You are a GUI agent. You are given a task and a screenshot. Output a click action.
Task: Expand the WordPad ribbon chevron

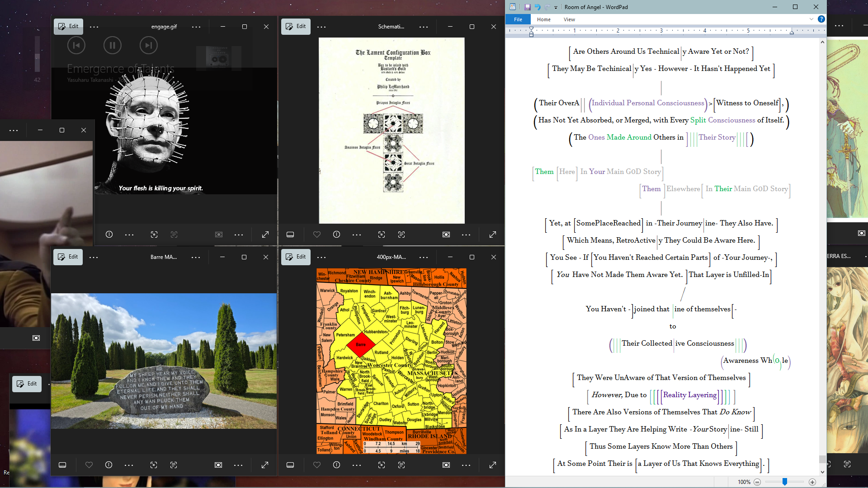tap(811, 19)
